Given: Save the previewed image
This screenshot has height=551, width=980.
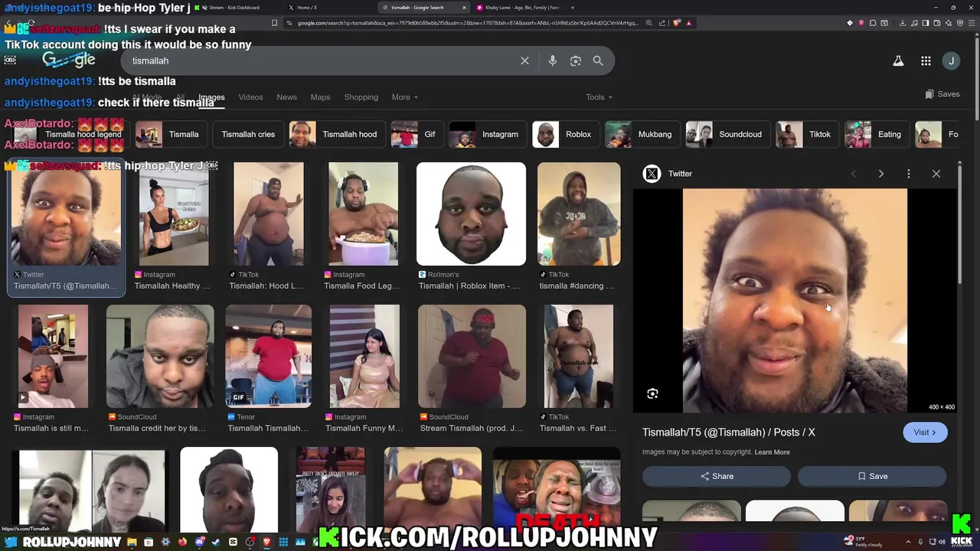Looking at the screenshot, I should [872, 476].
